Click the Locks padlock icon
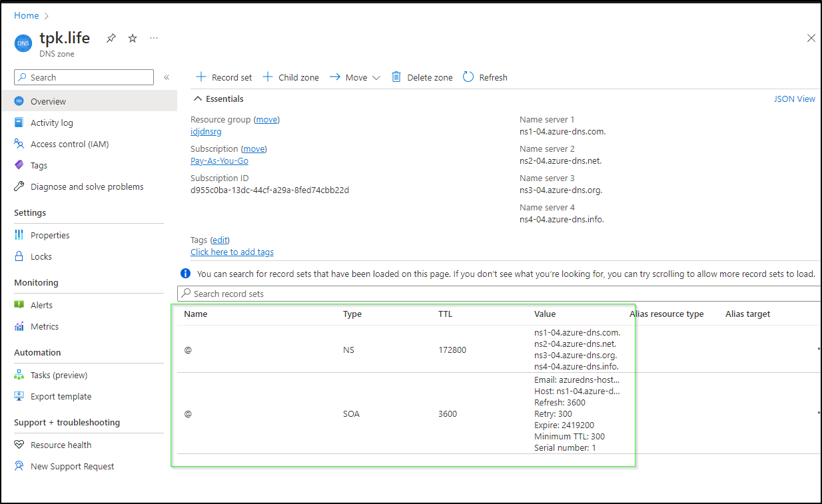The width and height of the screenshot is (822, 504). [x=19, y=256]
